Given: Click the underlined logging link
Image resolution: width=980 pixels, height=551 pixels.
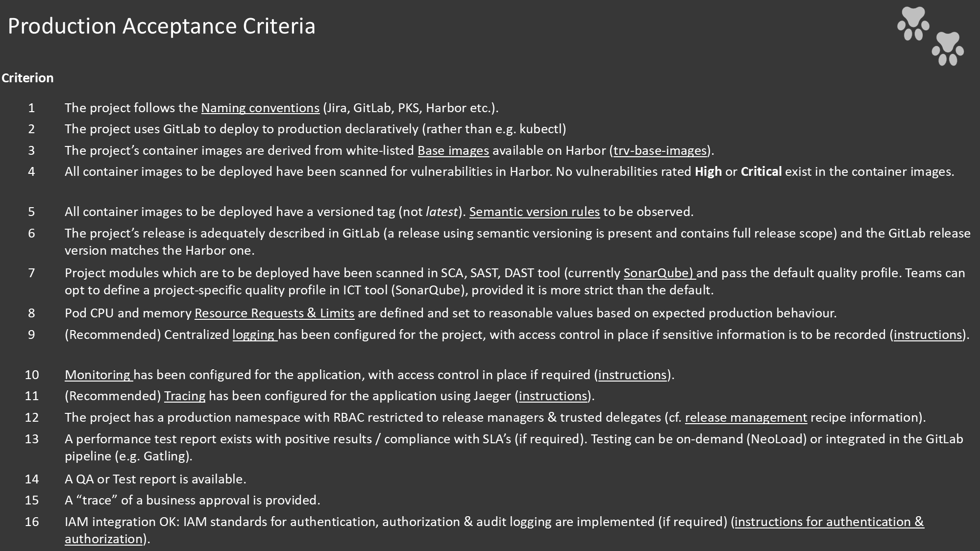Looking at the screenshot, I should tap(254, 335).
